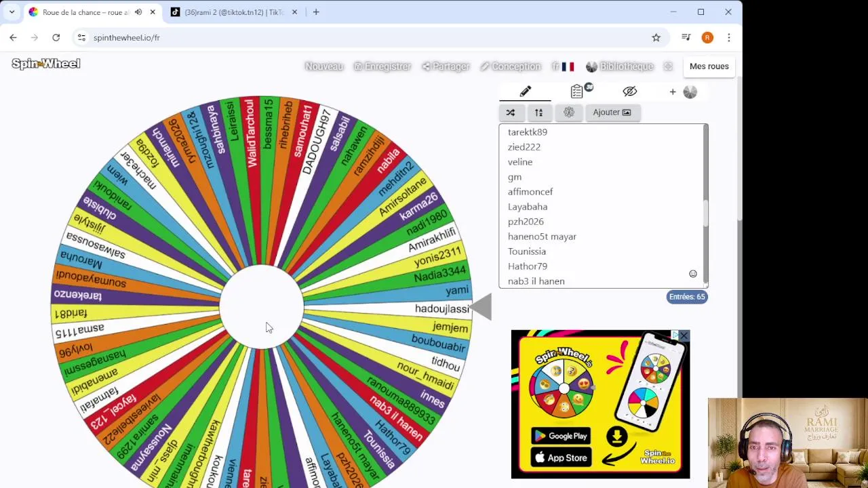Select entry 'pzh2026' in the list
The width and height of the screenshot is (868, 488).
pos(526,222)
